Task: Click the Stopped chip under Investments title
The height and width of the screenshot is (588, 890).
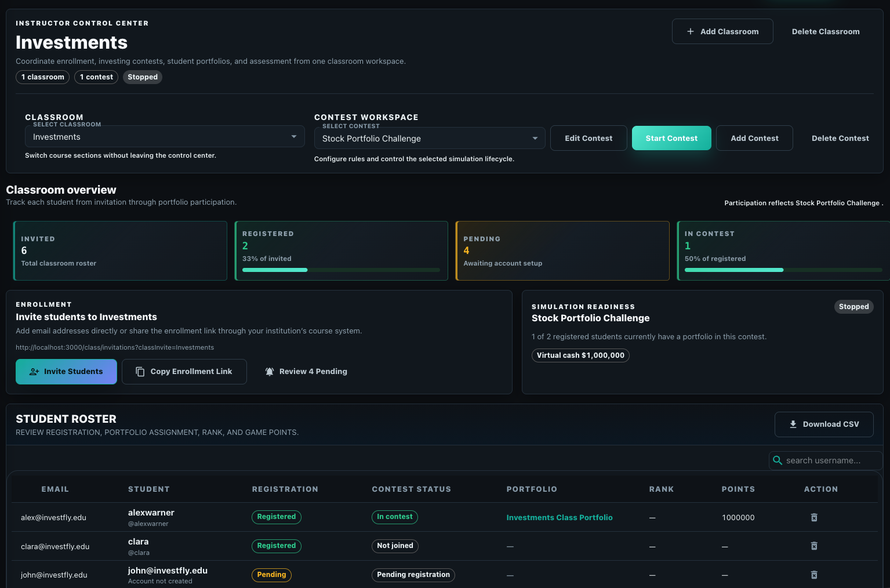Action: point(143,77)
